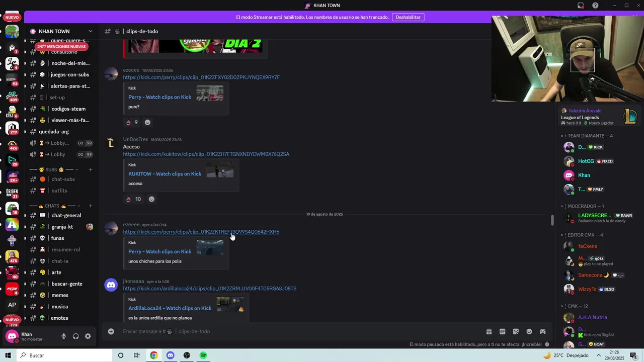Open the codigos-steam channel

(61, 109)
